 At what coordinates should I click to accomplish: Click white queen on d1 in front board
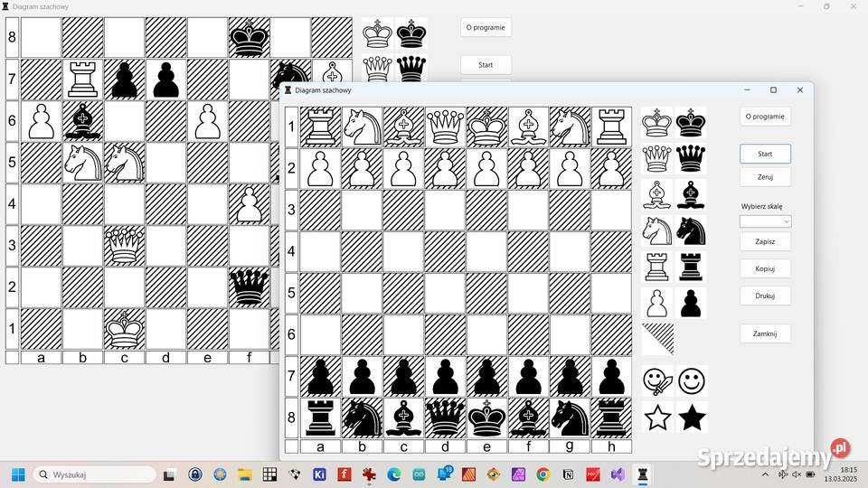(445, 127)
